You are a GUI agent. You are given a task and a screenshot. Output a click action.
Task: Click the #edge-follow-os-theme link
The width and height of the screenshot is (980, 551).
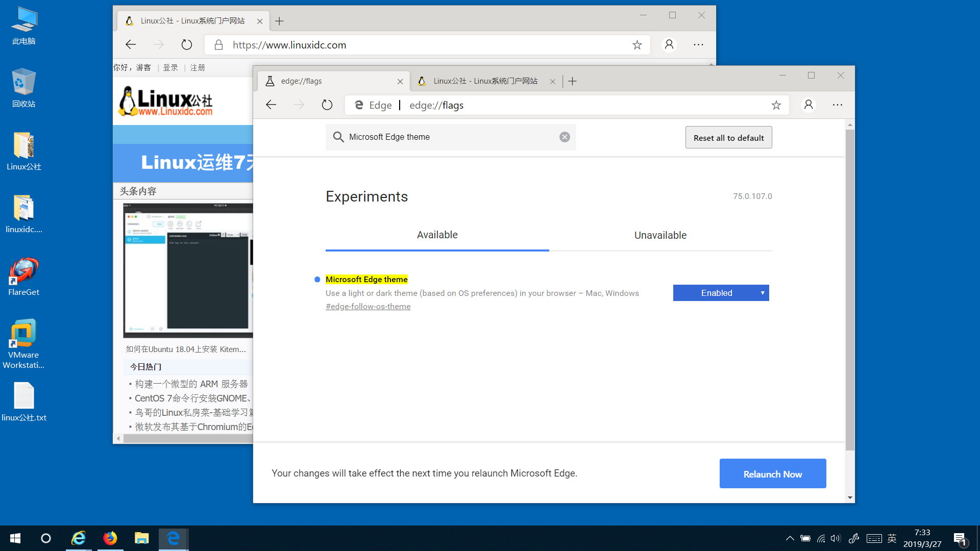pos(368,306)
